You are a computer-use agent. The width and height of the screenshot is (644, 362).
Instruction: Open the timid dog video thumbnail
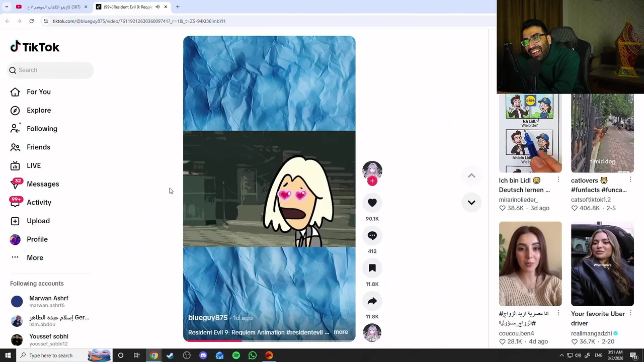click(x=602, y=133)
